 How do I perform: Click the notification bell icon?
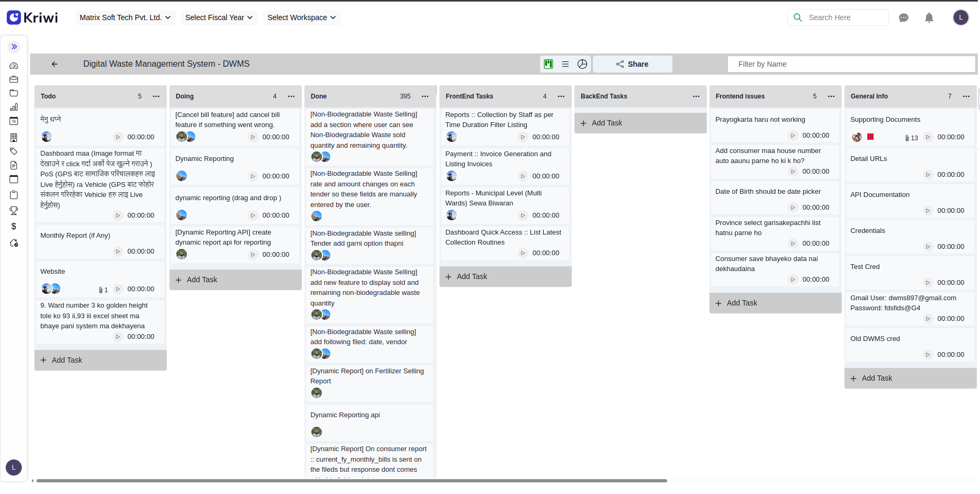pyautogui.click(x=929, y=18)
